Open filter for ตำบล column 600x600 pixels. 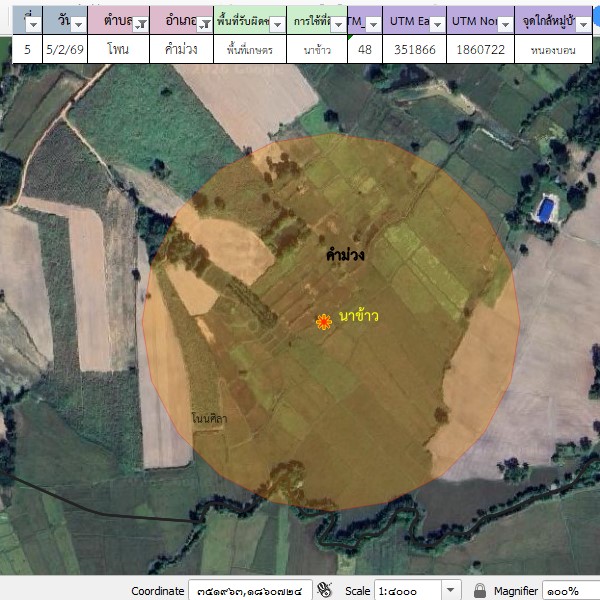pyautogui.click(x=141, y=23)
